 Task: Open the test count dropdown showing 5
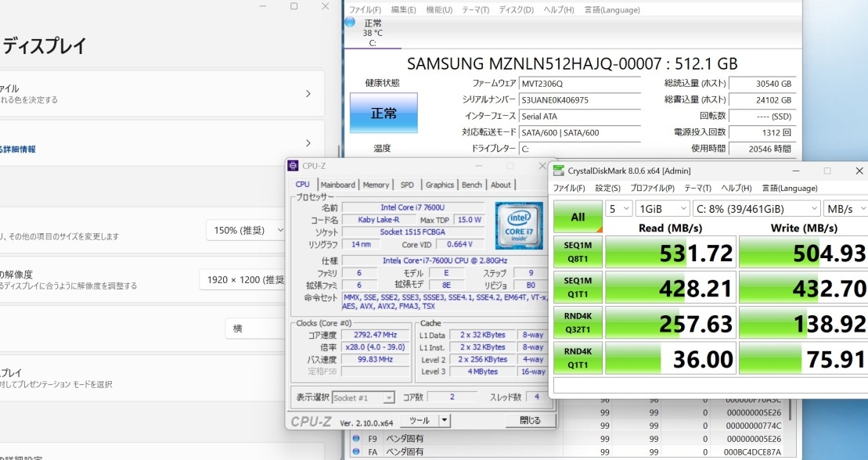(x=618, y=208)
